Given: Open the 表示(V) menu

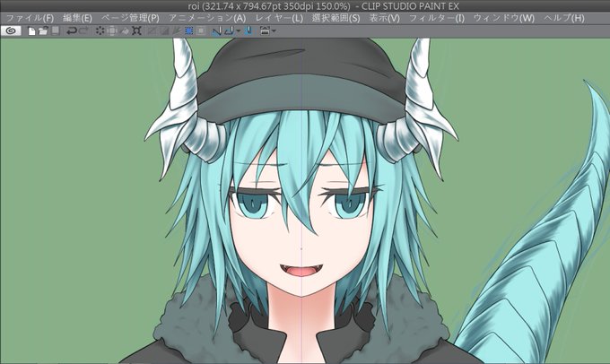Looking at the screenshot, I should click(384, 18).
